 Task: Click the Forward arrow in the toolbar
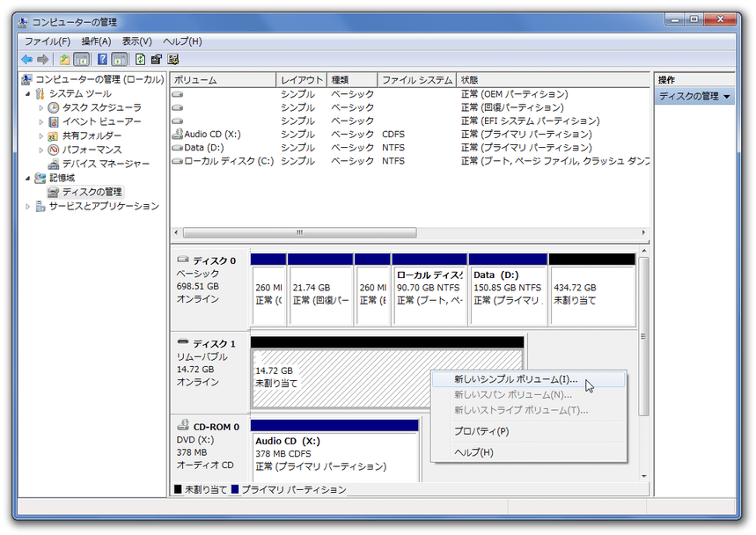click(43, 59)
